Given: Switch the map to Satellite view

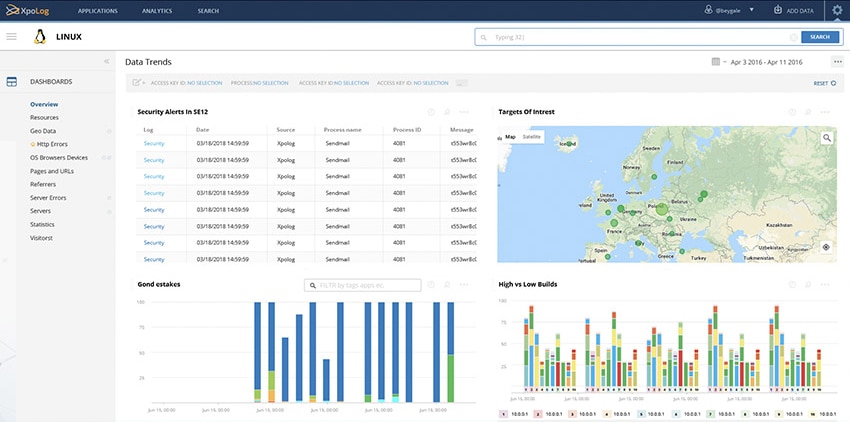Looking at the screenshot, I should [532, 137].
